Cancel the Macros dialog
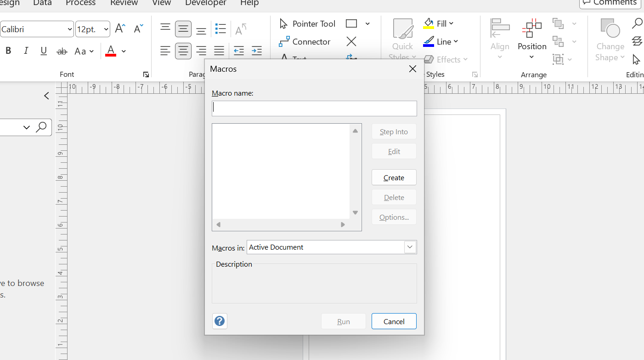The height and width of the screenshot is (360, 644). tap(394, 321)
